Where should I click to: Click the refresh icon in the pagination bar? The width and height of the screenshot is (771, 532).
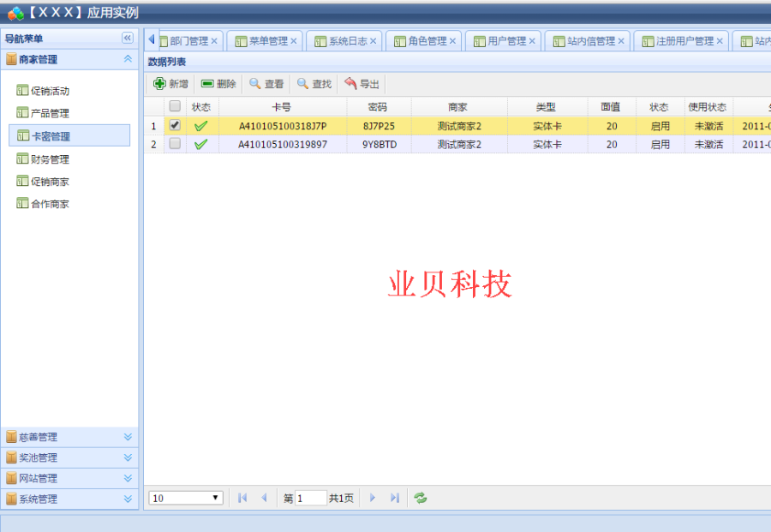420,497
